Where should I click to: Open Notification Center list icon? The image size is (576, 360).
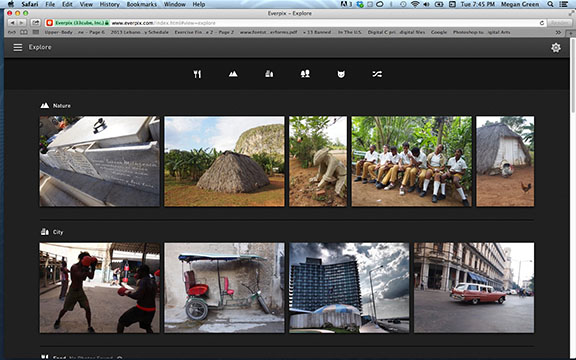[563, 4]
